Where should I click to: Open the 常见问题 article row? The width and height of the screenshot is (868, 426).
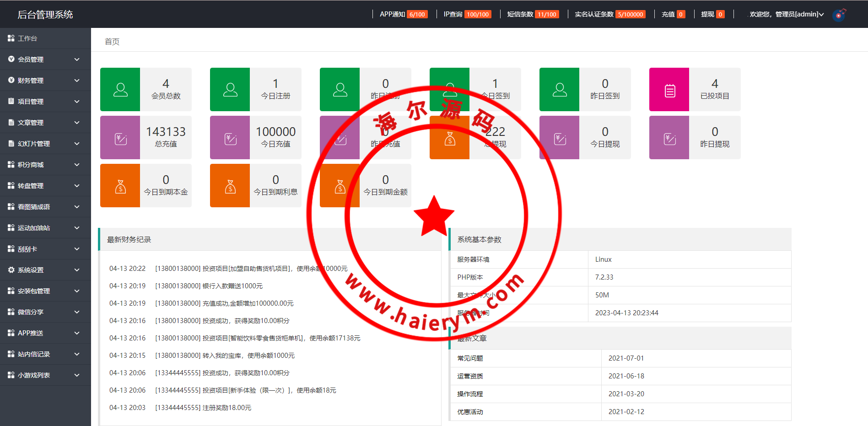[x=470, y=358]
